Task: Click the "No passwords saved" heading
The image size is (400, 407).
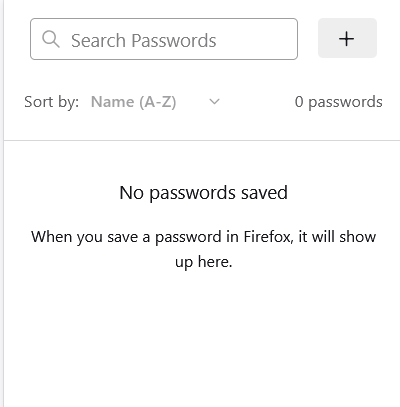Action: [203, 193]
